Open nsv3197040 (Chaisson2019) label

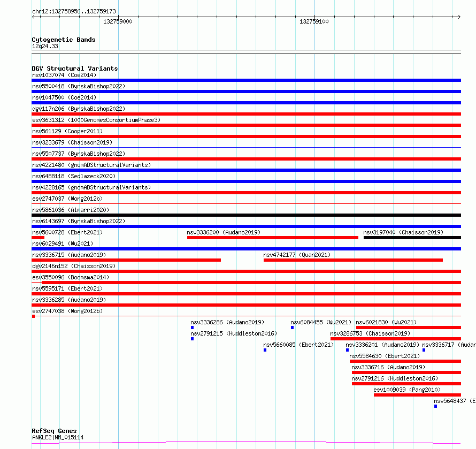[x=403, y=232]
